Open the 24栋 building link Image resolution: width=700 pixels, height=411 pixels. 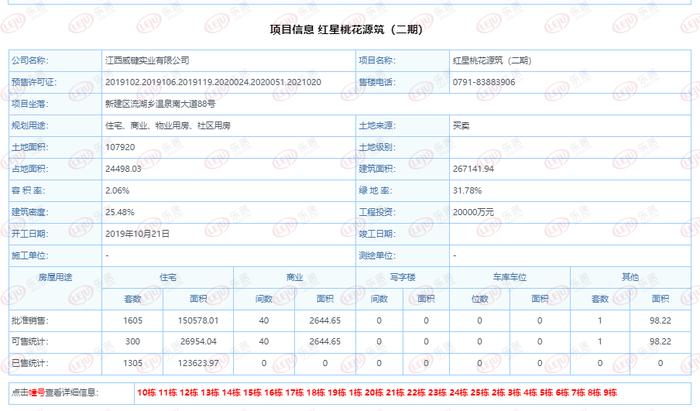tap(458, 393)
